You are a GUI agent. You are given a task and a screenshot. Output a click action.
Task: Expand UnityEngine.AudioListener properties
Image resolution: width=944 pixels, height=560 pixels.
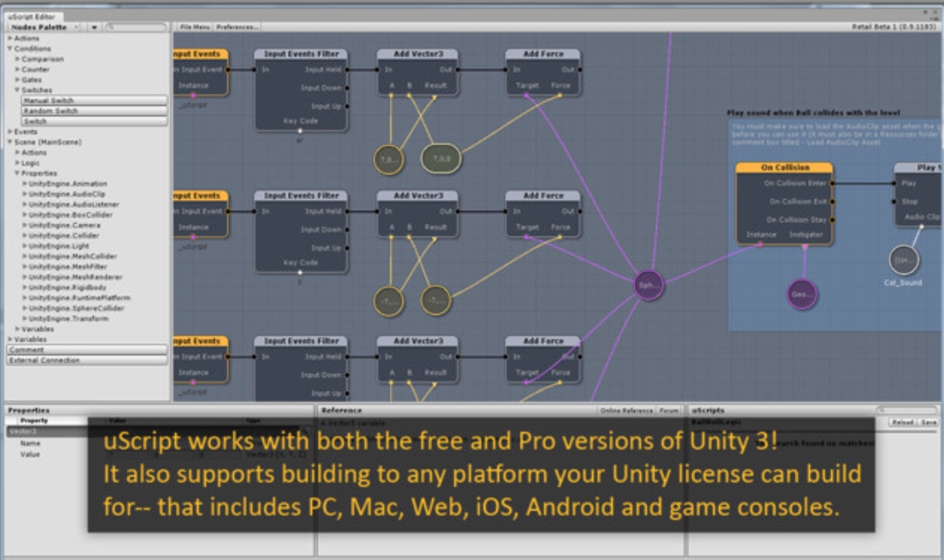tap(25, 204)
